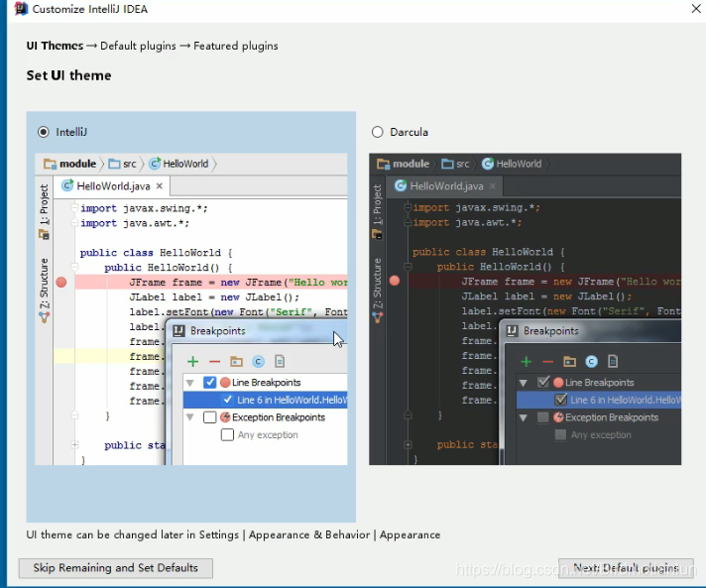Toggle Line Breakpoints checkbox in Darcula preview
This screenshot has width=706, height=588.
click(543, 382)
